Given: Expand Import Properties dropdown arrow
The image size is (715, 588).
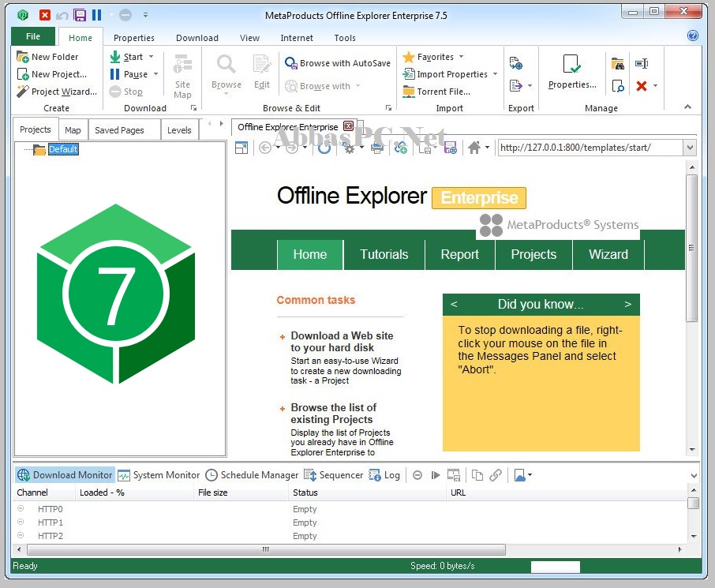Looking at the screenshot, I should [495, 74].
